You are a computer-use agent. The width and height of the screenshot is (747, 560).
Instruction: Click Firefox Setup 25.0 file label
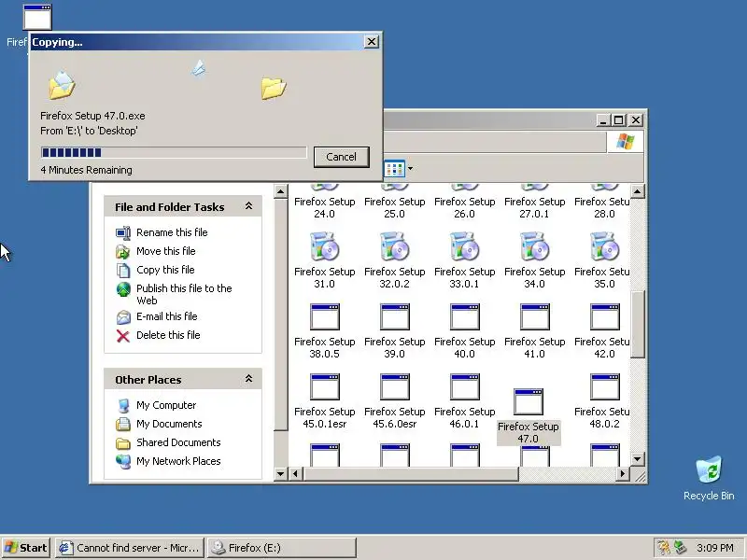click(394, 207)
